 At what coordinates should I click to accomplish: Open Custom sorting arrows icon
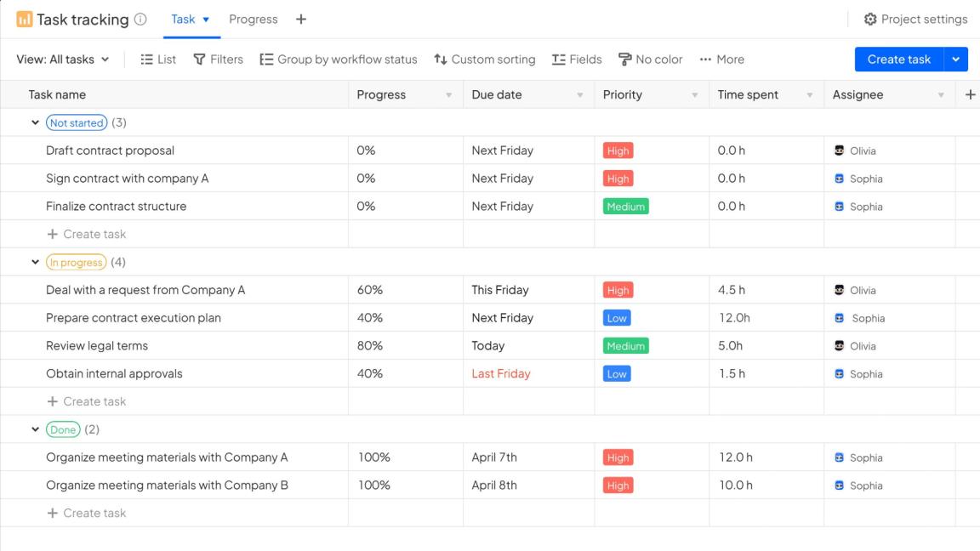pyautogui.click(x=441, y=60)
